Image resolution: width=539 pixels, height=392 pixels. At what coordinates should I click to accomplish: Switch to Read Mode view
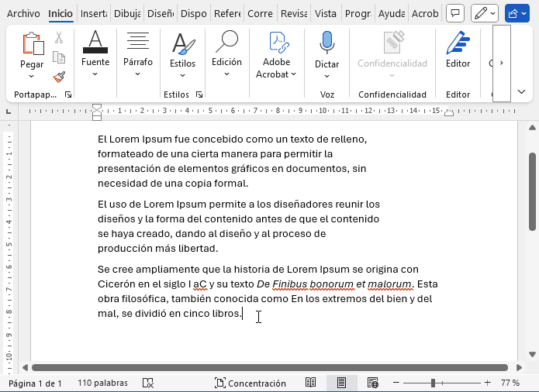tap(310, 383)
